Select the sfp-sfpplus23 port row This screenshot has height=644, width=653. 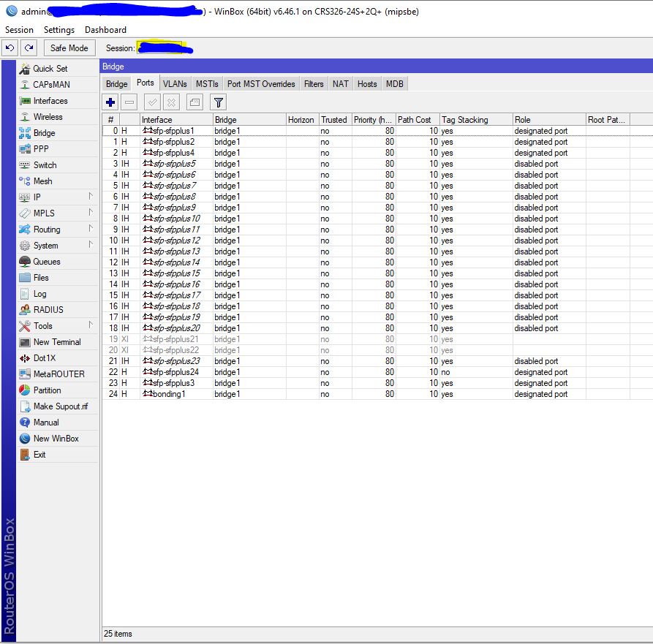pyautogui.click(x=377, y=361)
